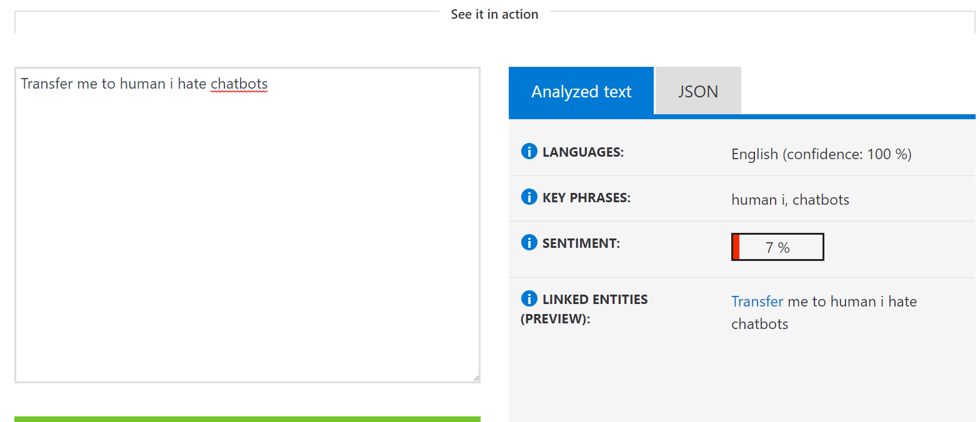The height and width of the screenshot is (422, 980).
Task: Click the See it in action heading
Action: pyautogui.click(x=494, y=14)
